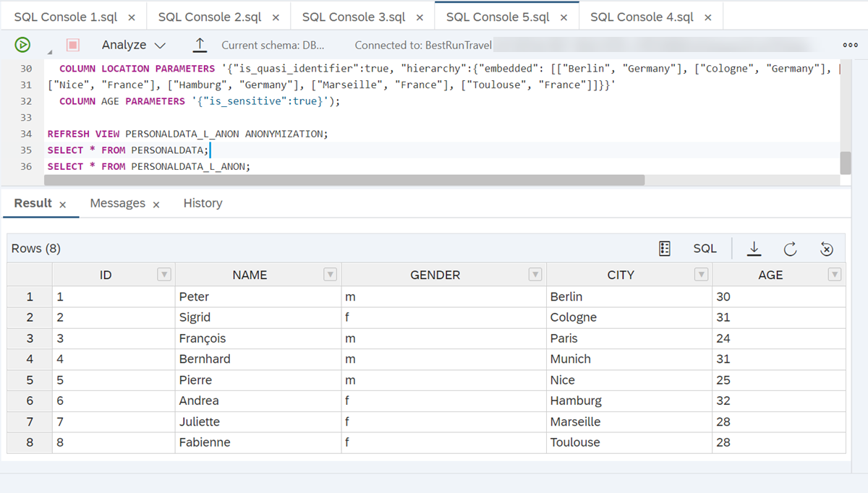Click the CITY column header
The width and height of the screenshot is (868, 493).
[629, 275]
